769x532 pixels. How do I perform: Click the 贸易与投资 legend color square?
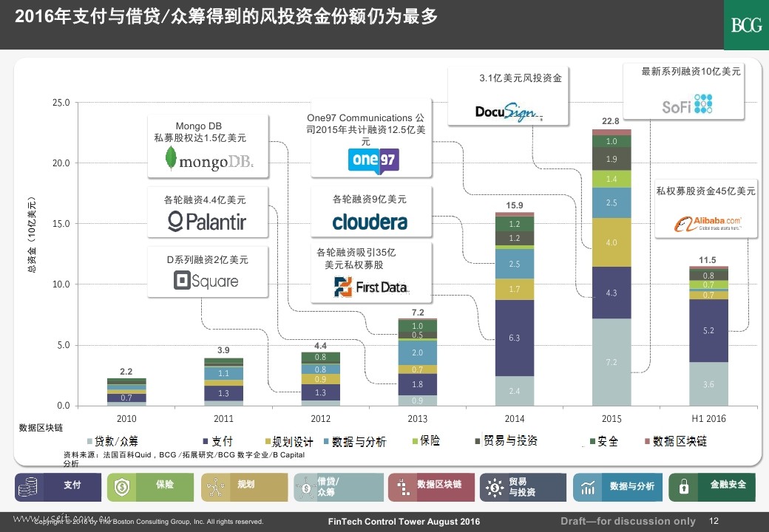[x=477, y=441]
